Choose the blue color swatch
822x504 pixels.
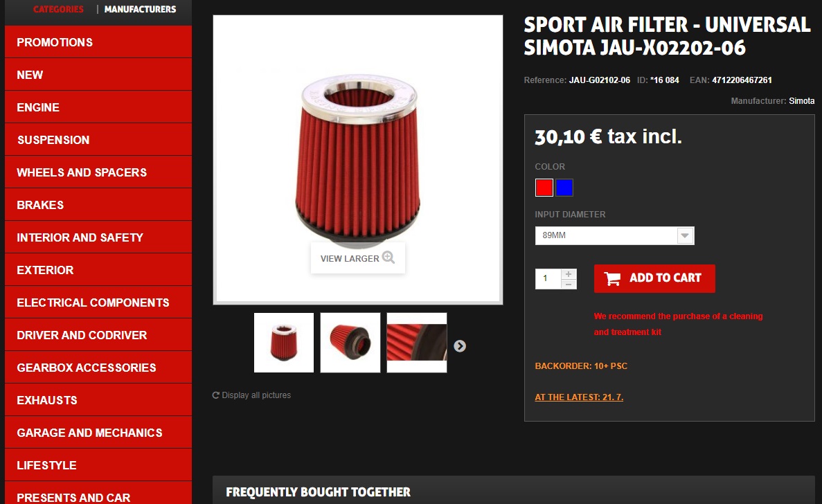coord(564,188)
